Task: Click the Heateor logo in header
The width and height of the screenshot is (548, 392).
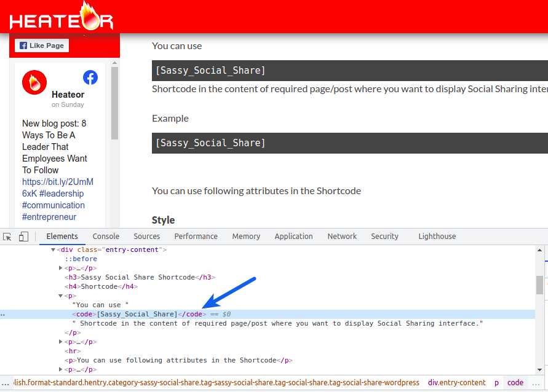Action: tap(62, 17)
